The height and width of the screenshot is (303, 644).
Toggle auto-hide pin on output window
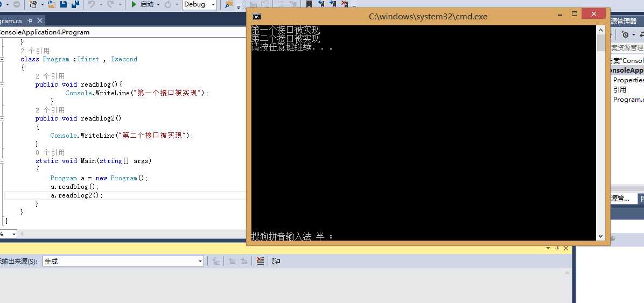557,248
